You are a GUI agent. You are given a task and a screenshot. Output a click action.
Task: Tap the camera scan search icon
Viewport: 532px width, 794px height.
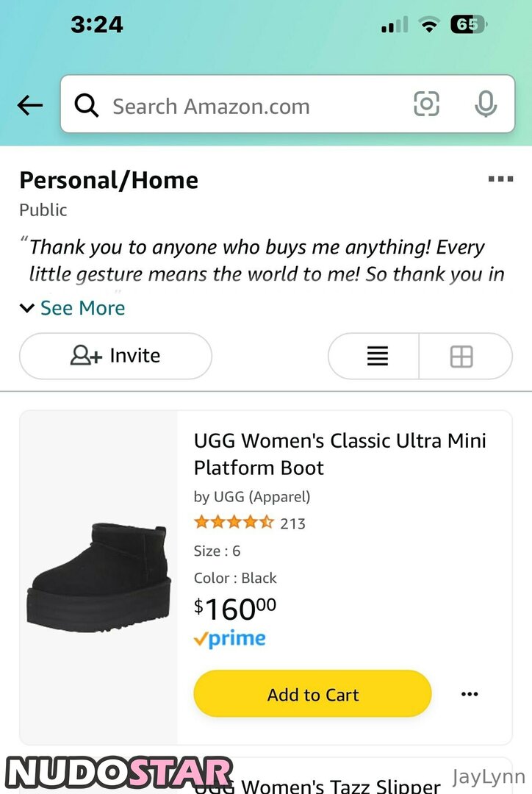tap(426, 104)
